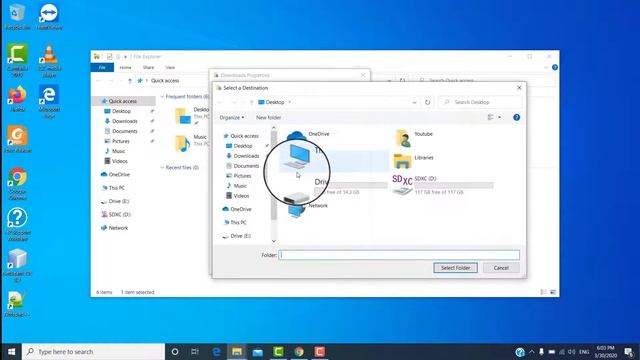640x360 pixels.
Task: Click the Search Desktop field
Action: (x=480, y=102)
